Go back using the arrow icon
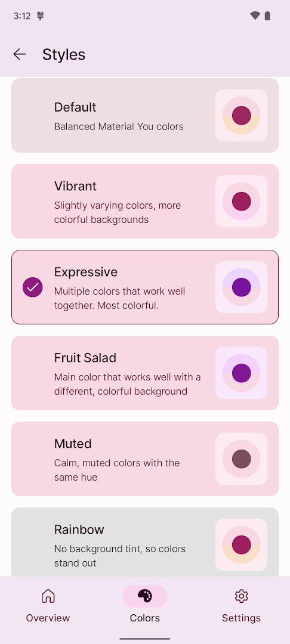The height and width of the screenshot is (644, 290). pyautogui.click(x=19, y=54)
